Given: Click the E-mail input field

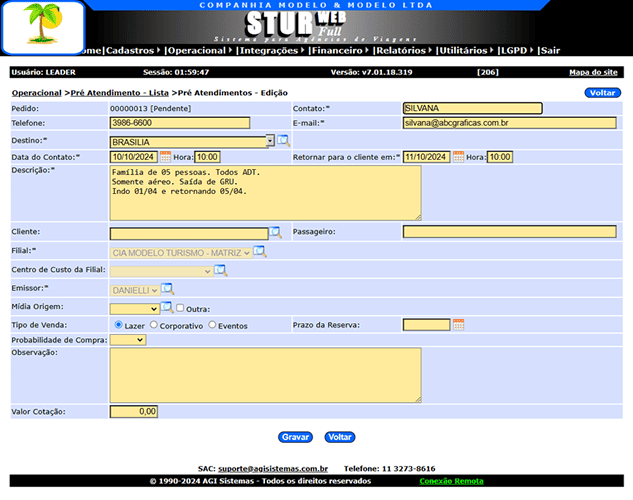Looking at the screenshot, I should point(509,123).
